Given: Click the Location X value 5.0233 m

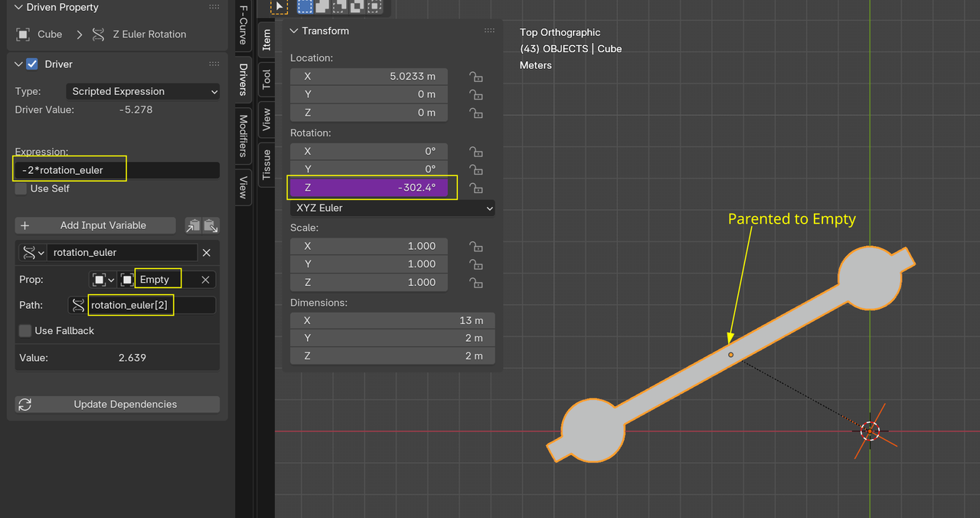Looking at the screenshot, I should [x=369, y=77].
